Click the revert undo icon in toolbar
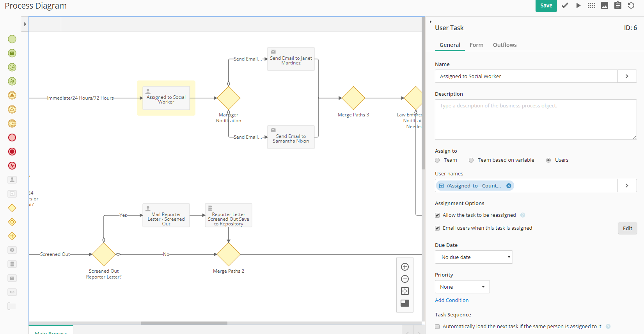This screenshot has width=644, height=334. pos(631,5)
